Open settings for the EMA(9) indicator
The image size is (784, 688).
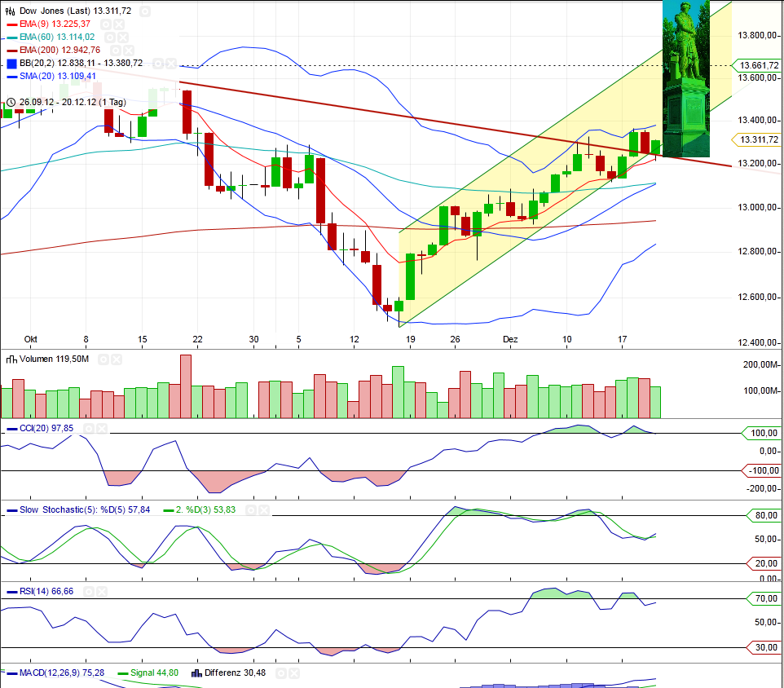105,24
